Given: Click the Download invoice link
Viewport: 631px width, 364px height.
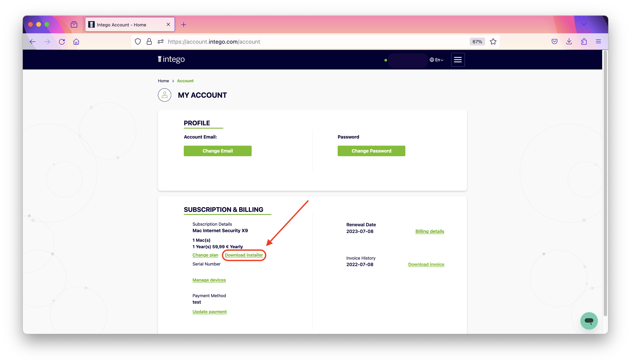Looking at the screenshot, I should click(426, 264).
